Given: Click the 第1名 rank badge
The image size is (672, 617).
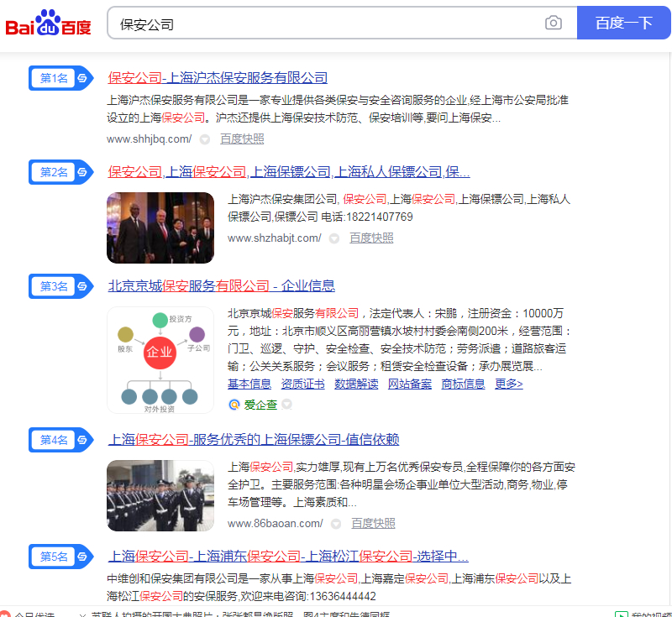Looking at the screenshot, I should [60, 78].
